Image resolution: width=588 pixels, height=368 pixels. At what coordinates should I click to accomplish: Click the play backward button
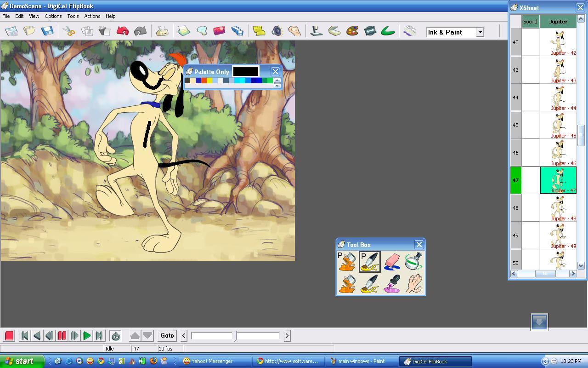coord(37,335)
